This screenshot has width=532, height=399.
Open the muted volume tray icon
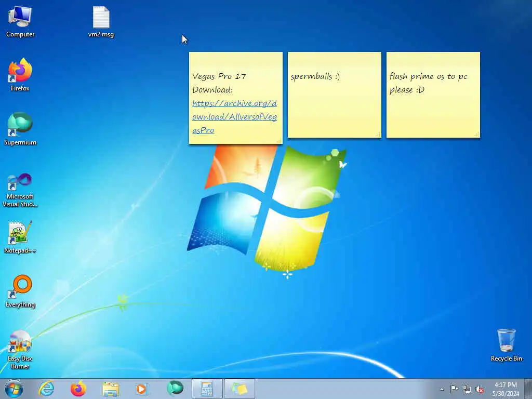pyautogui.click(x=480, y=389)
